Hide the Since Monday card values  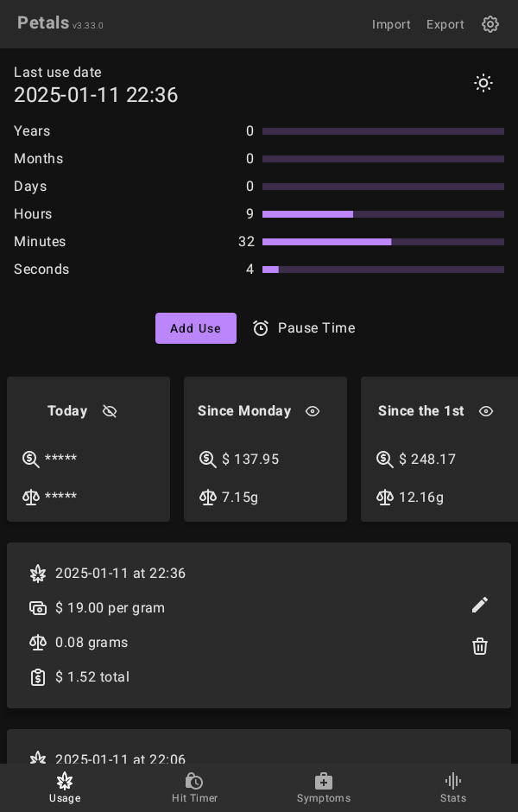pyautogui.click(x=313, y=411)
